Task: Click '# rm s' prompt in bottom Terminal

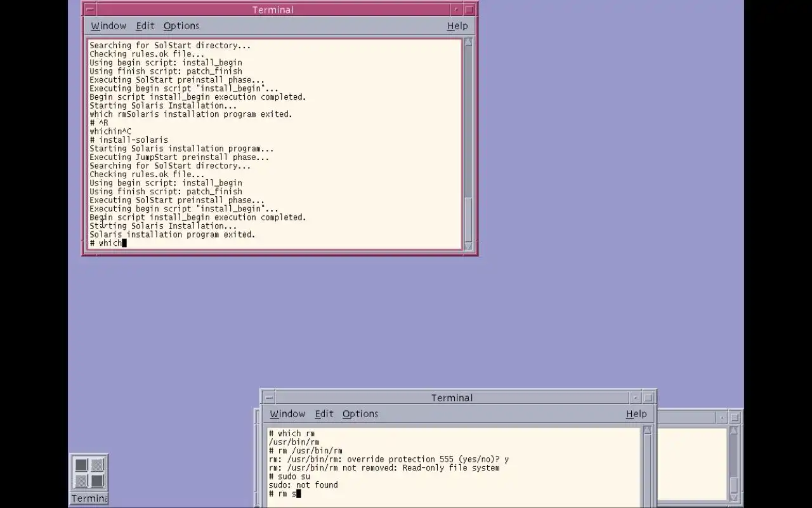Action: point(284,493)
